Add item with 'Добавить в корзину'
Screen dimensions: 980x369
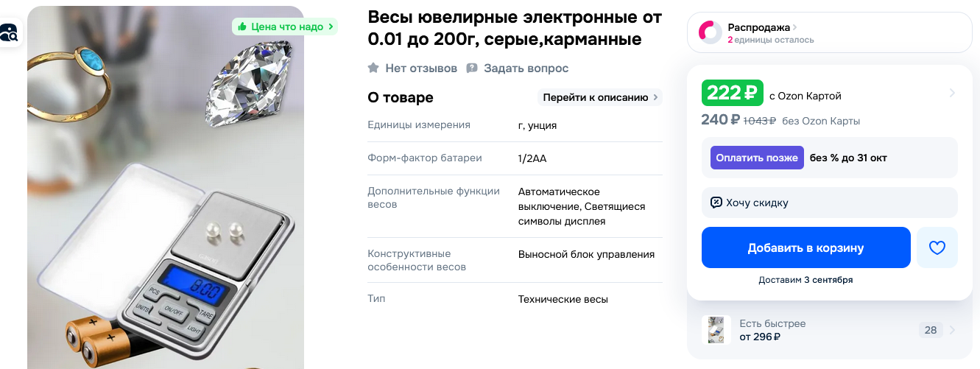click(x=805, y=248)
